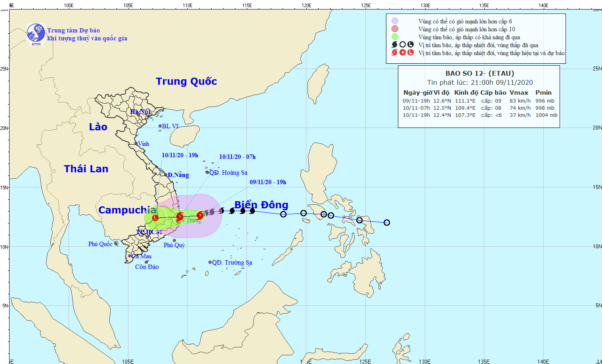
Task: Click the 'cấp: <6' storm level cell
Action: 491,115
